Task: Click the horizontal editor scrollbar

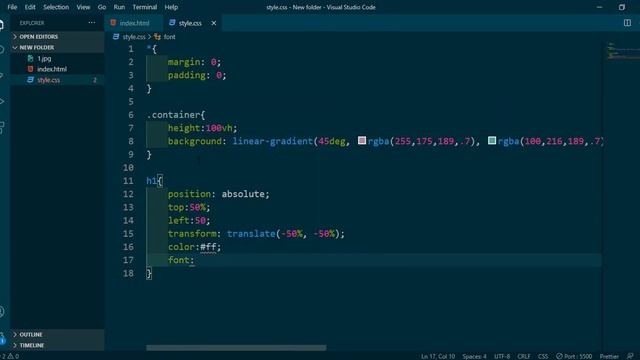Action: click(236, 348)
